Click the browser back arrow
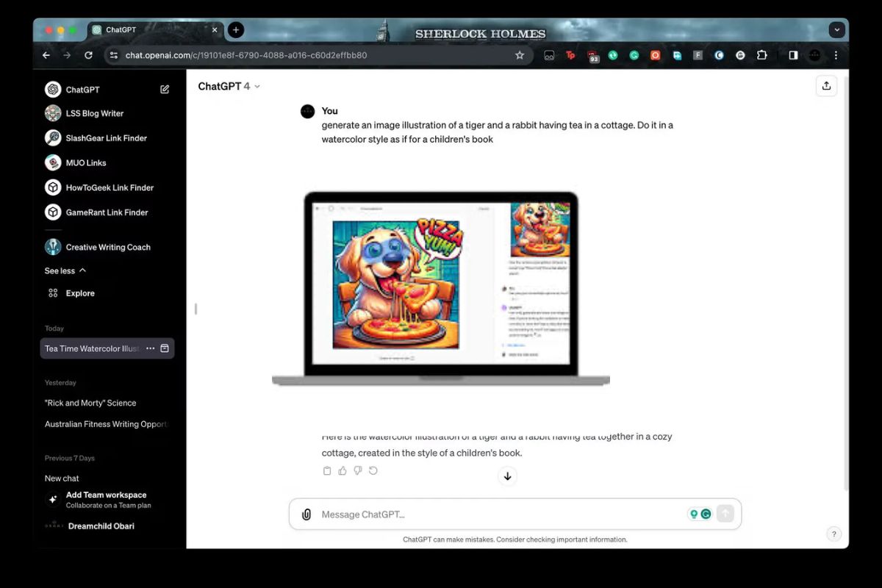The width and height of the screenshot is (882, 588). click(46, 55)
